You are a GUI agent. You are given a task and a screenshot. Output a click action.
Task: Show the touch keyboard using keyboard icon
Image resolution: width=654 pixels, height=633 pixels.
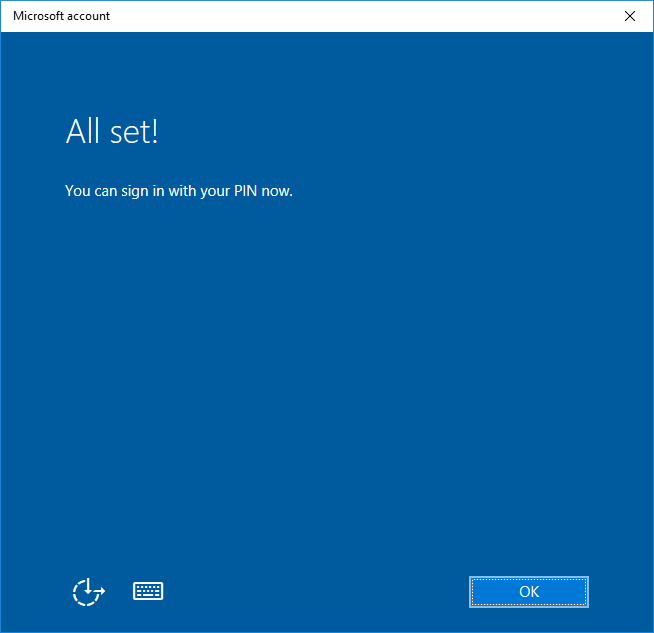(148, 591)
